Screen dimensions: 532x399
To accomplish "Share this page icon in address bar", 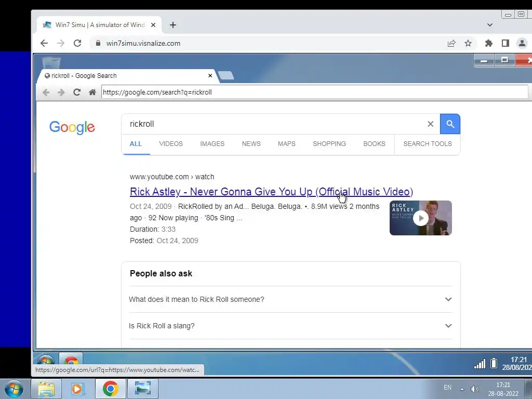I will coord(451,44).
